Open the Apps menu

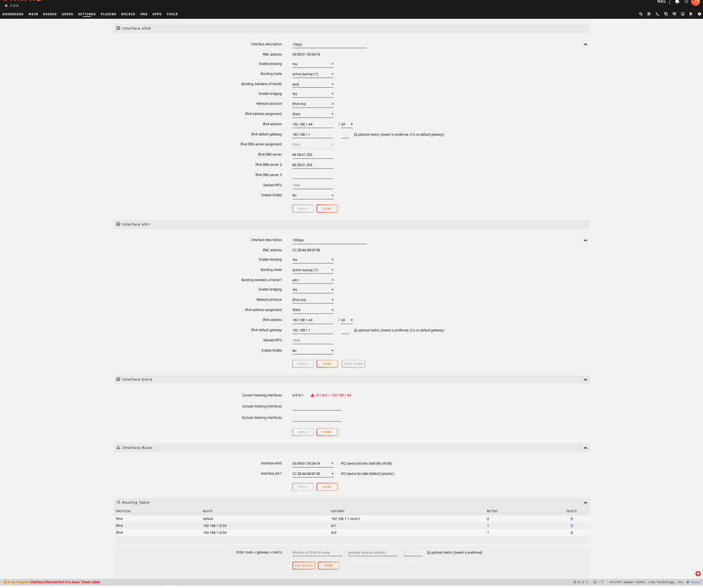[157, 14]
